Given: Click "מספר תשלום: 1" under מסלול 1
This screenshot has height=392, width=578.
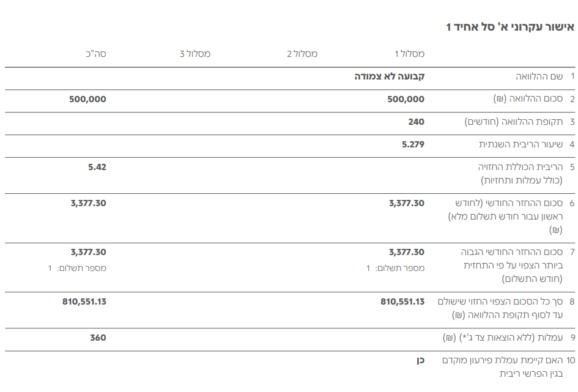Looking at the screenshot, I should (395, 268).
